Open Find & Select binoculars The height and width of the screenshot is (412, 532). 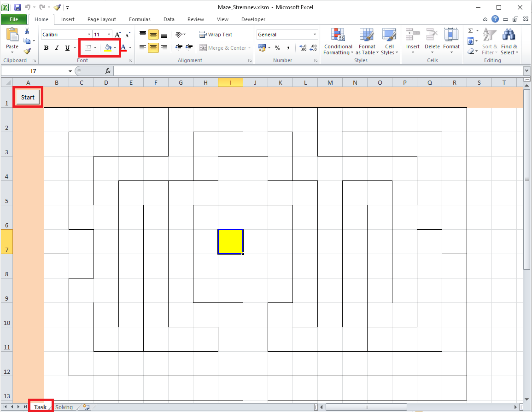509,41
